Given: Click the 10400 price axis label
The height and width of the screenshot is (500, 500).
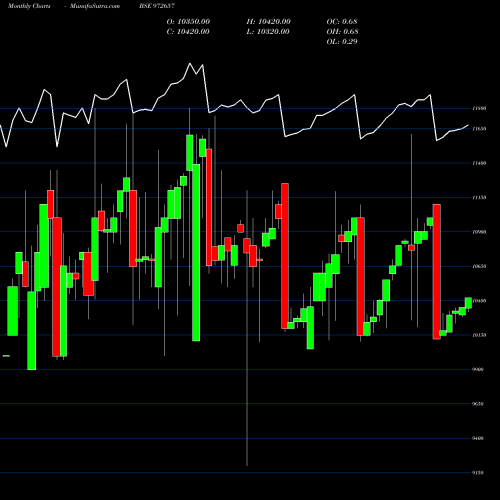Looking at the screenshot, I should point(479,301).
